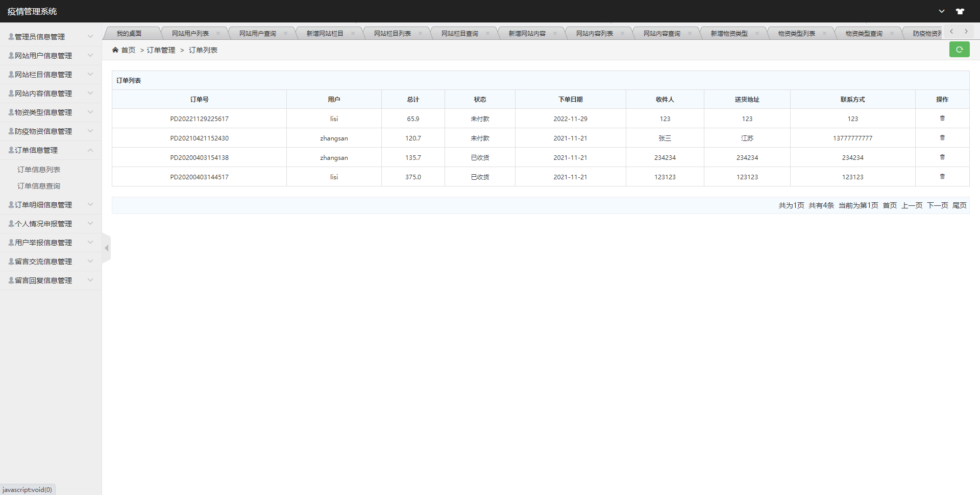980x495 pixels.
Task: Click the 下单日期 column header
Action: (x=571, y=99)
